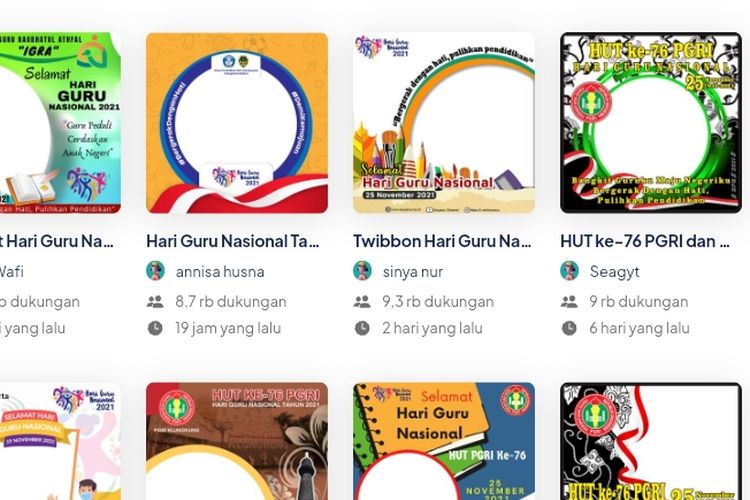The image size is (750, 500).
Task: Click clock icon beside 19 jam yang lalu
Action: point(155,328)
